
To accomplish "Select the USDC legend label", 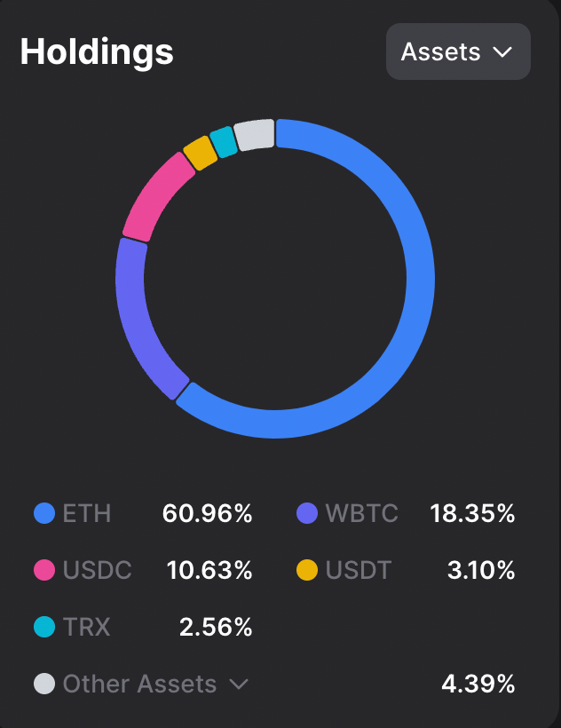I will (x=97, y=570).
